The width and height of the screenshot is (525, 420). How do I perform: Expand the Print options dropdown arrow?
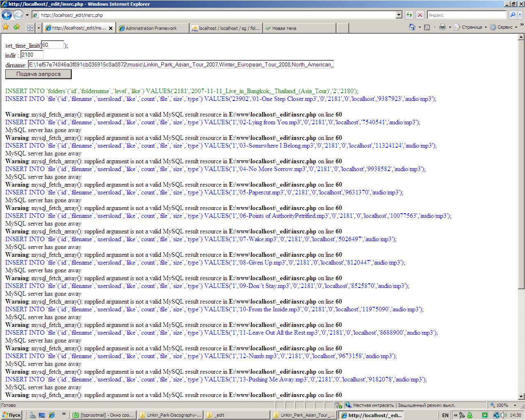click(x=450, y=27)
